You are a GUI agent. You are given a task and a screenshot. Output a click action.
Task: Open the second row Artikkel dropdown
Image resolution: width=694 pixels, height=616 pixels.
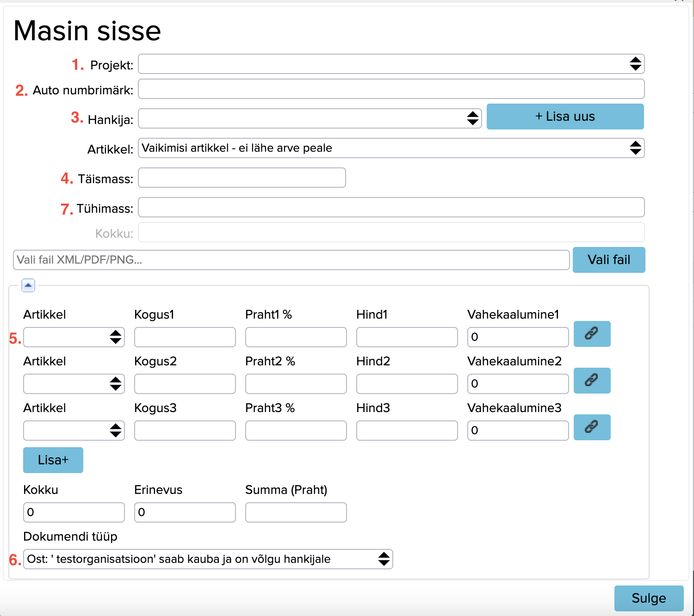(x=74, y=384)
